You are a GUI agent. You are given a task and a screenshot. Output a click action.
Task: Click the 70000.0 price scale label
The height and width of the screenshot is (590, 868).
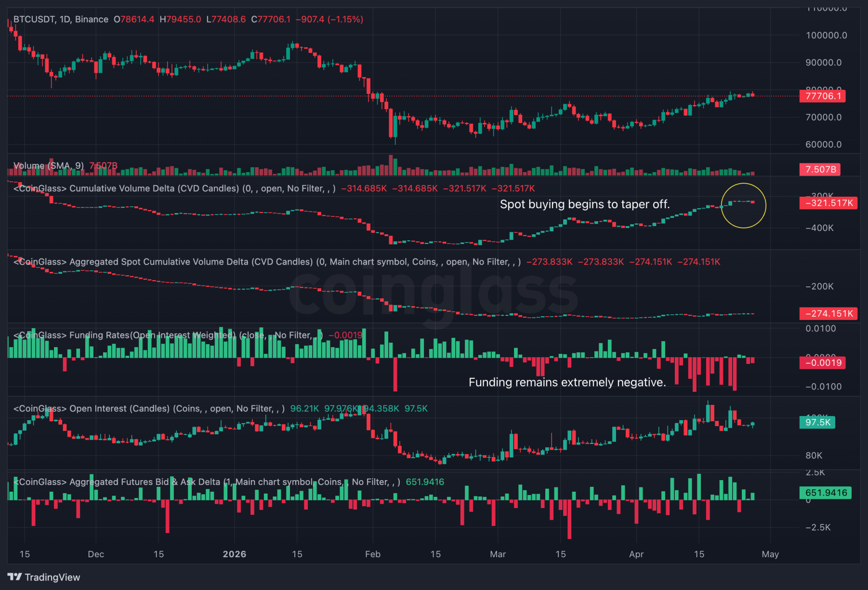pyautogui.click(x=824, y=117)
